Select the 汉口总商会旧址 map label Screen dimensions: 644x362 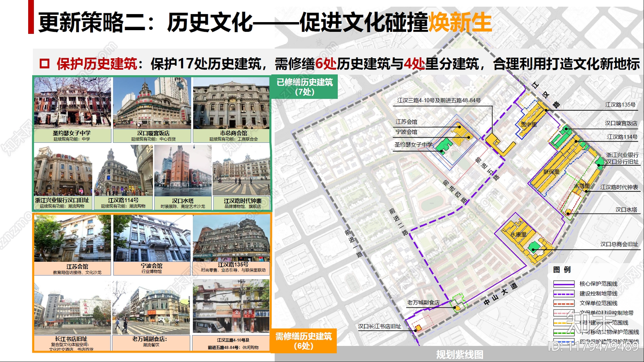[x=619, y=245]
